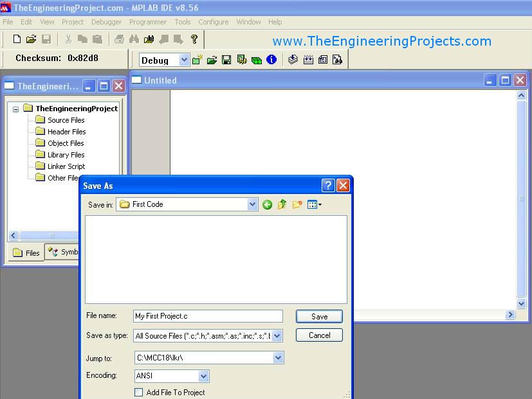532x399 pixels.
Task: Switch to the Files tab
Action: pos(26,253)
